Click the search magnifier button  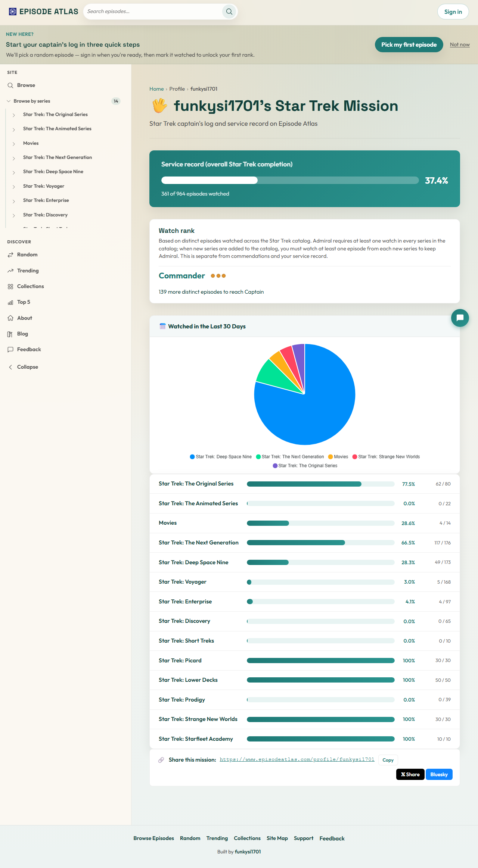(x=229, y=12)
